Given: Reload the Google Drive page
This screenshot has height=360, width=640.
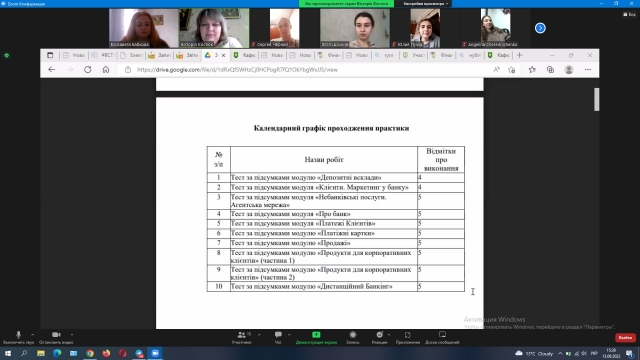Looking at the screenshot, I should point(88,70).
